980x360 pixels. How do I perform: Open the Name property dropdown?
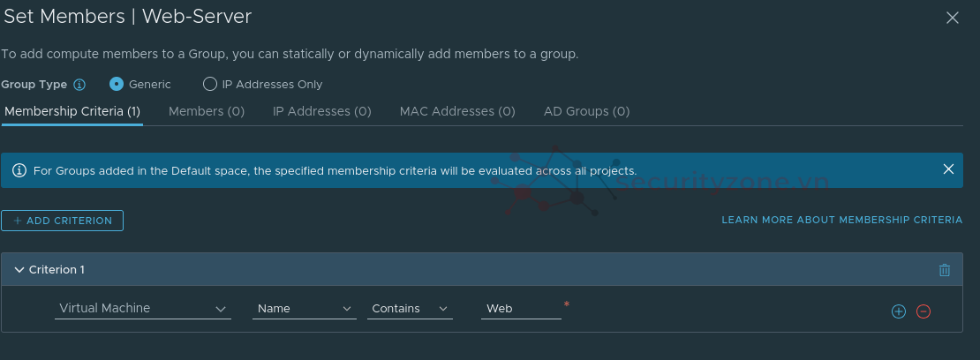(x=304, y=309)
